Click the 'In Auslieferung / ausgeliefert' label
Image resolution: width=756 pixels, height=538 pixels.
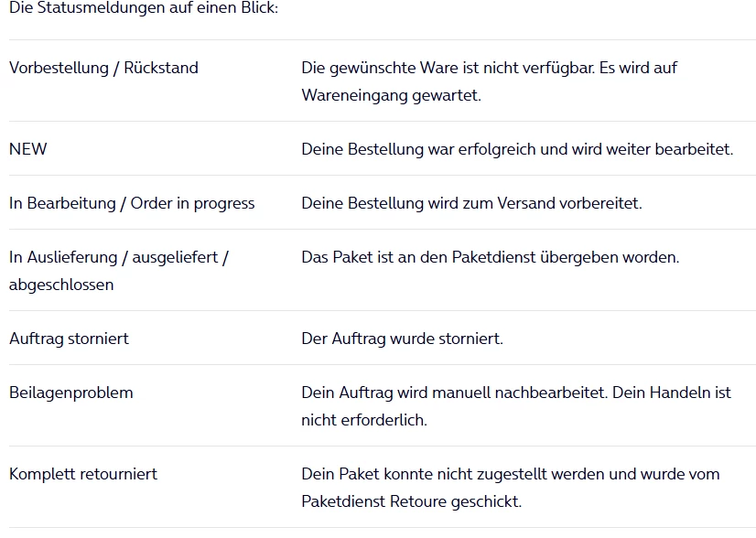[x=118, y=257]
